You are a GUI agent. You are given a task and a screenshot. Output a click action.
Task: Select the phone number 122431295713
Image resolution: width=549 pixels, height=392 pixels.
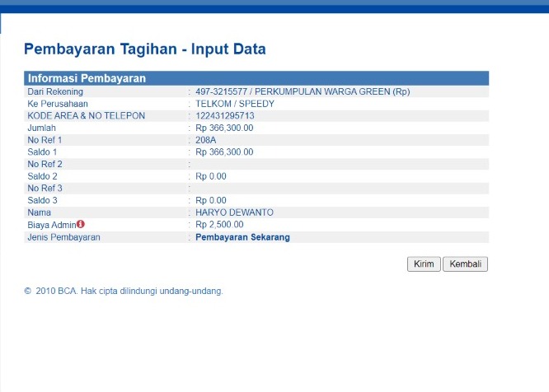coord(225,116)
